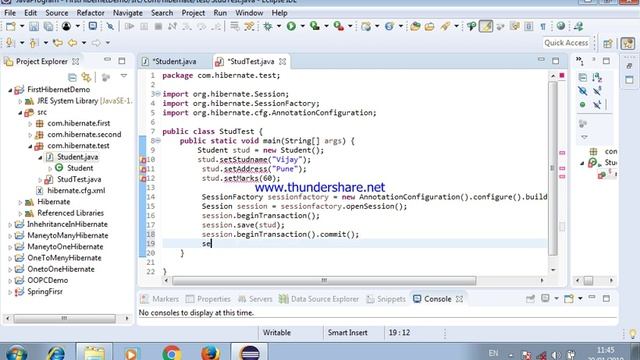Open the File menu
This screenshot has height=360, width=640.
click(10, 13)
